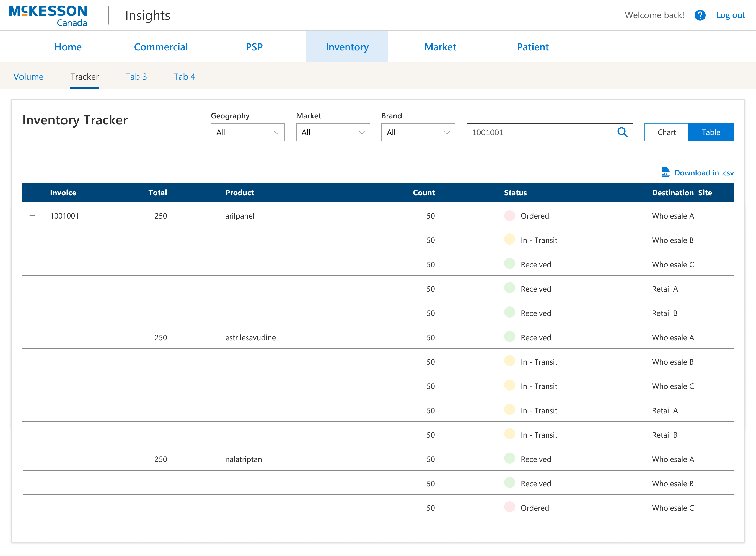This screenshot has width=756, height=556.
Task: Click inside the invoice search field
Action: (538, 132)
